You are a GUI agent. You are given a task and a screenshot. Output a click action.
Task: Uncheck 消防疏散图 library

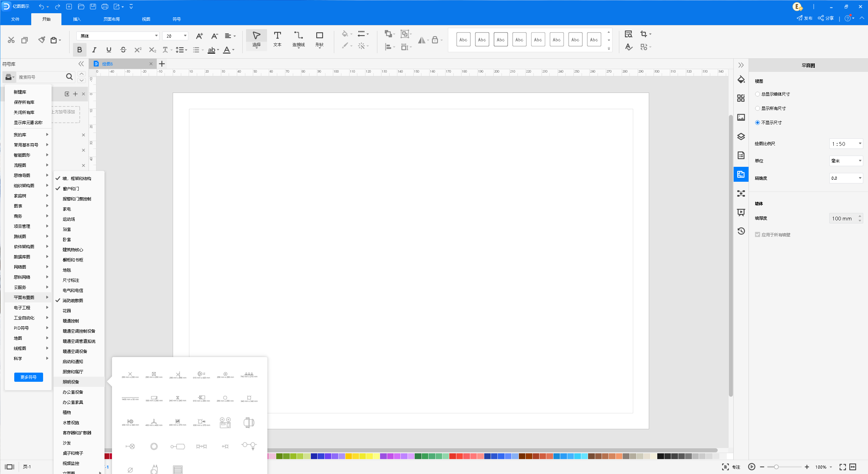(79, 300)
